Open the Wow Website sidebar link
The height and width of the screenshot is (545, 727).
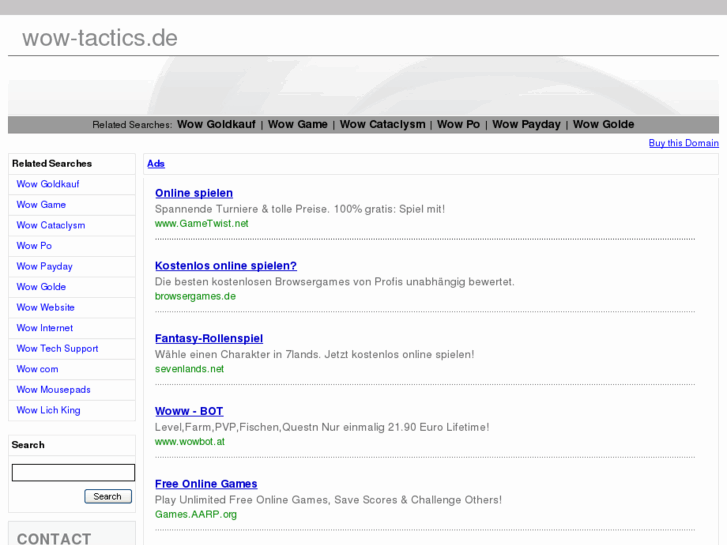[45, 308]
